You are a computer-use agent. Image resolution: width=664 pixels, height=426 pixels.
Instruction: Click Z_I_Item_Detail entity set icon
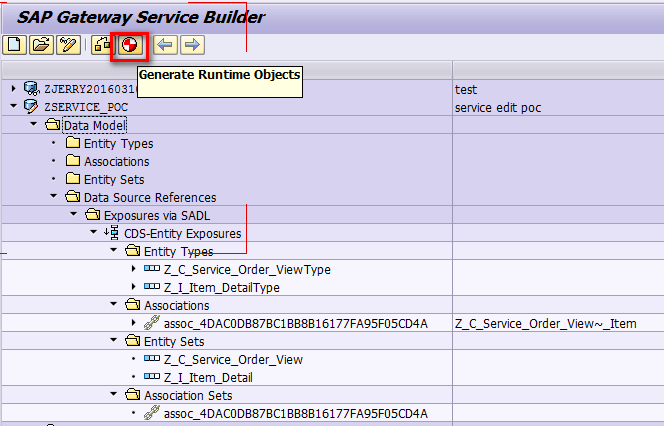point(152,376)
